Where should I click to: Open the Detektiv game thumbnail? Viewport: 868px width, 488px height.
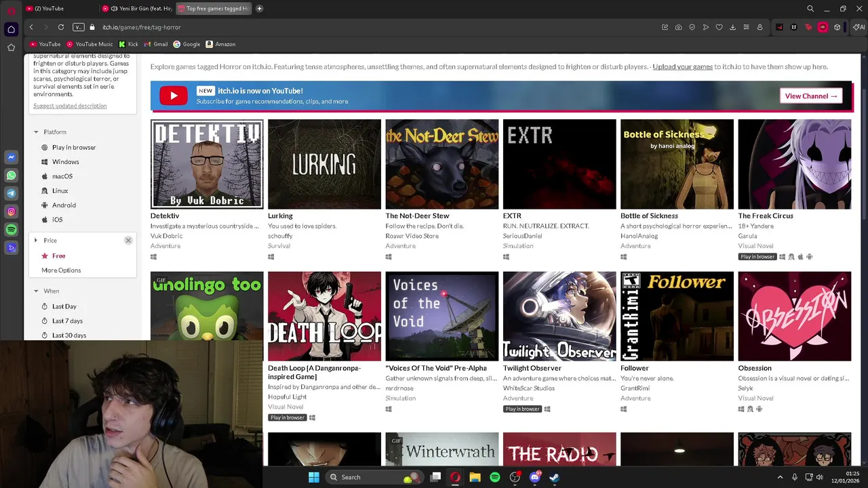tap(207, 164)
